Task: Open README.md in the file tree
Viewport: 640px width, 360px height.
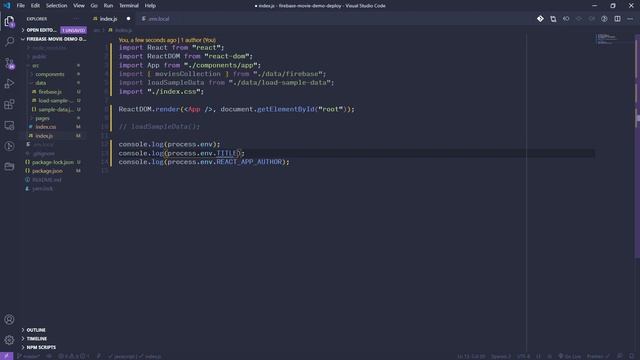Action: coord(47,180)
